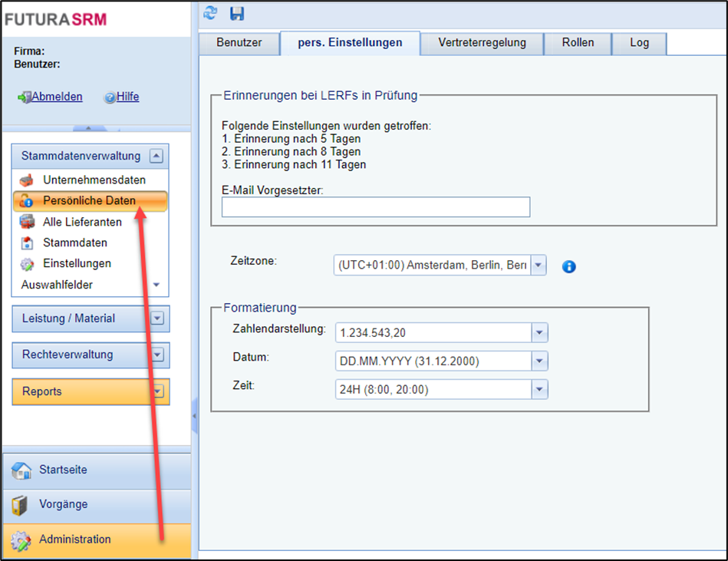
Task: Click the refresh icon in the toolbar
Action: coord(210,13)
